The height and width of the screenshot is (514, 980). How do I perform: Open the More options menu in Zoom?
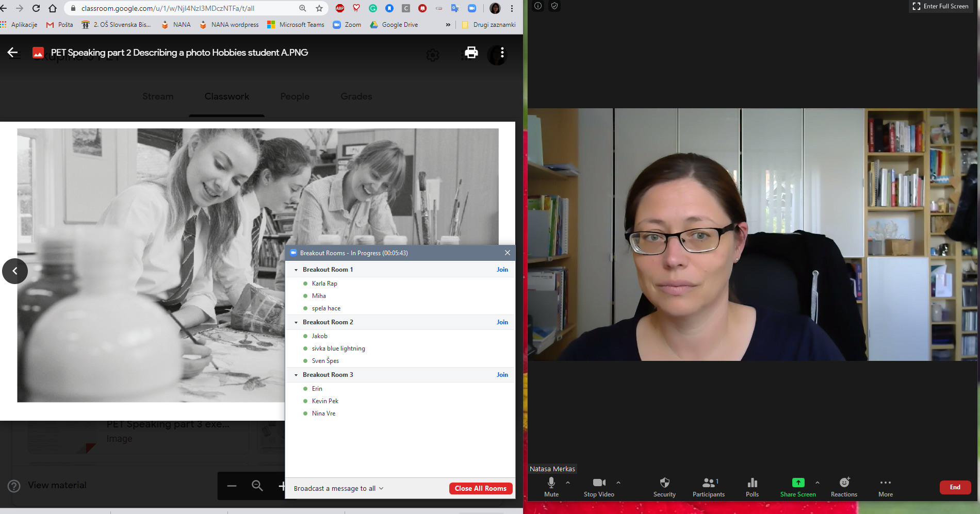[885, 486]
